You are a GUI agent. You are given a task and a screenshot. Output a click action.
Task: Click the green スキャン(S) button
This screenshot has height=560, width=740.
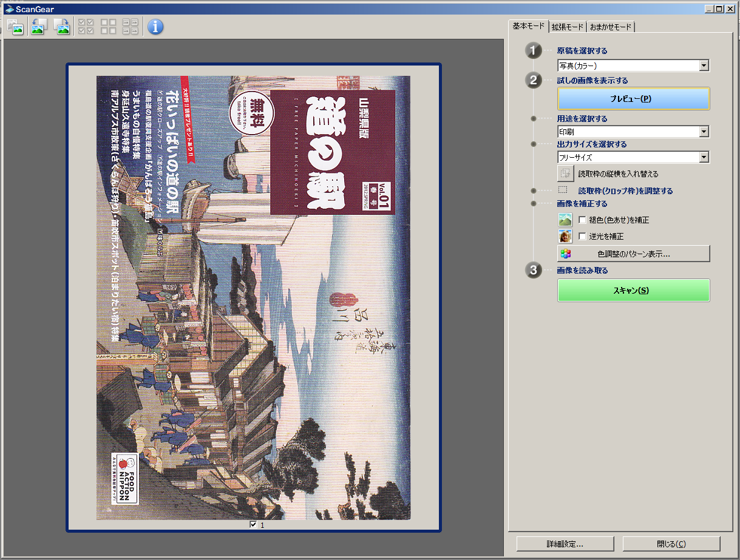(633, 291)
